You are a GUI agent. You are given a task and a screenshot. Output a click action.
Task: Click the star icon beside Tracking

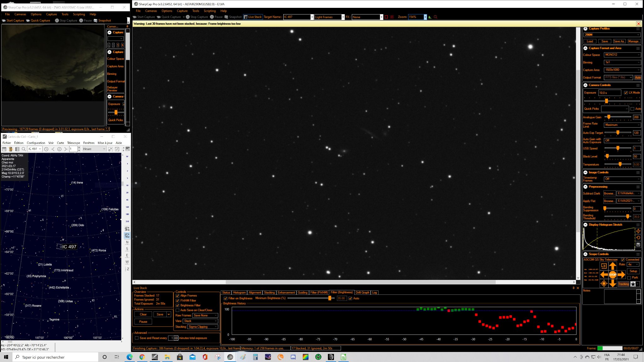pos(633,284)
